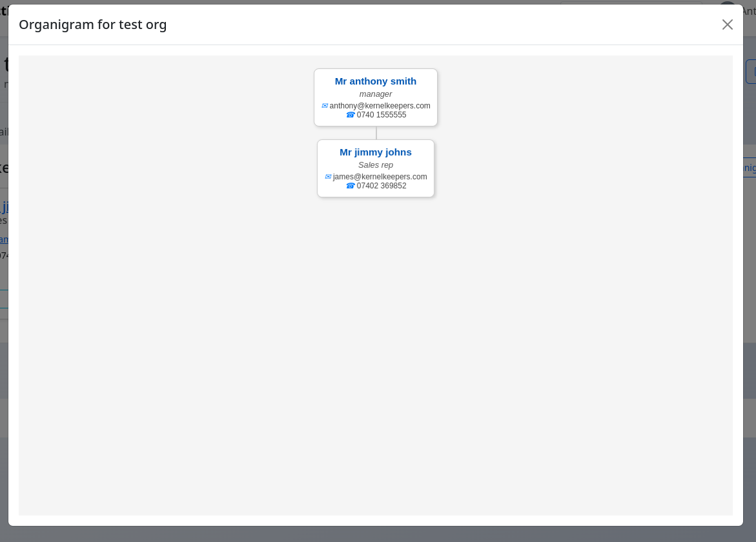Click envelope icon in jimmy johns card
The image size is (756, 542).
[x=328, y=177]
